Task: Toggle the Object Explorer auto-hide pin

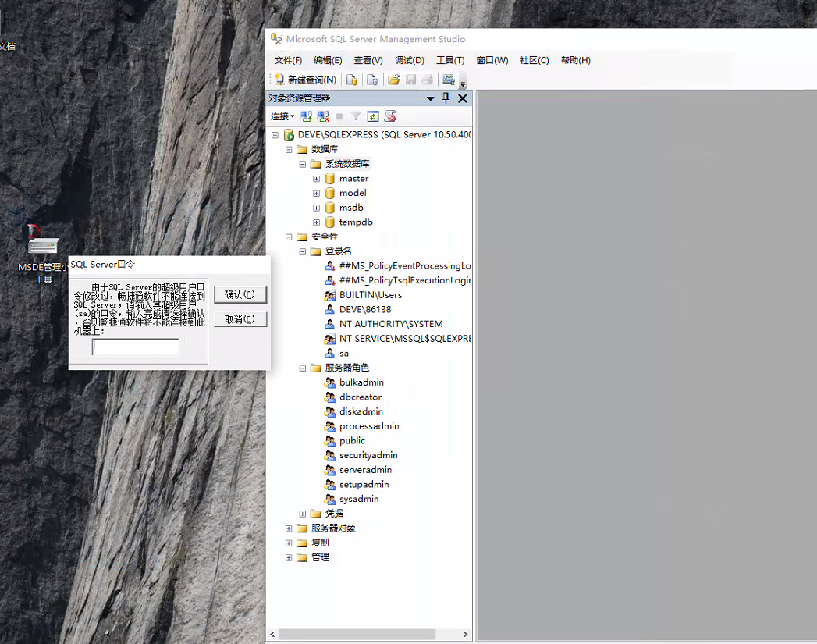Action: coord(446,98)
